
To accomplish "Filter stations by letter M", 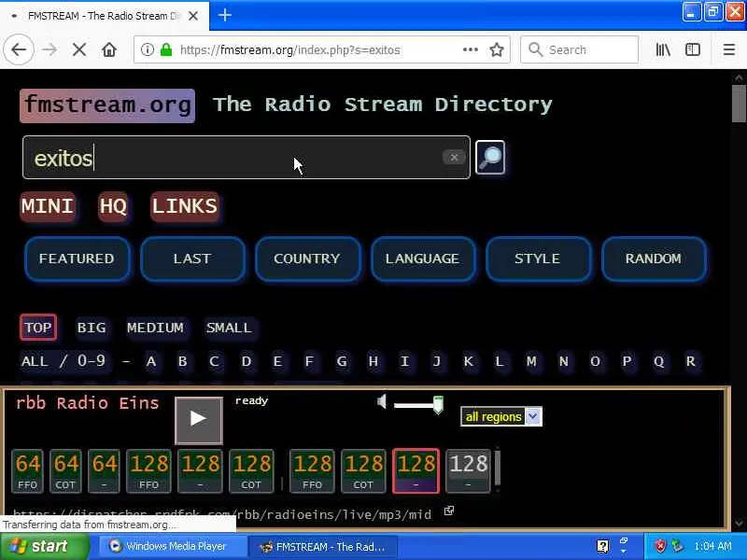I will tap(531, 361).
